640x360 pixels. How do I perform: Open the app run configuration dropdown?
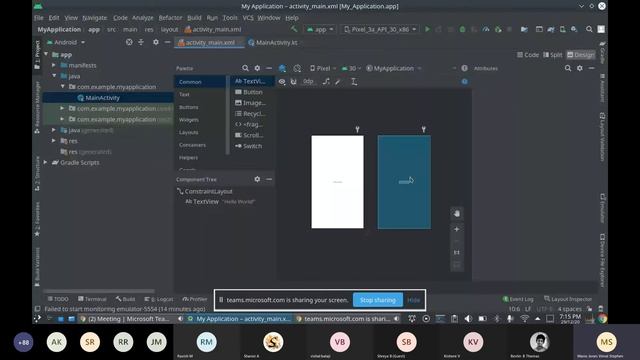pos(320,29)
